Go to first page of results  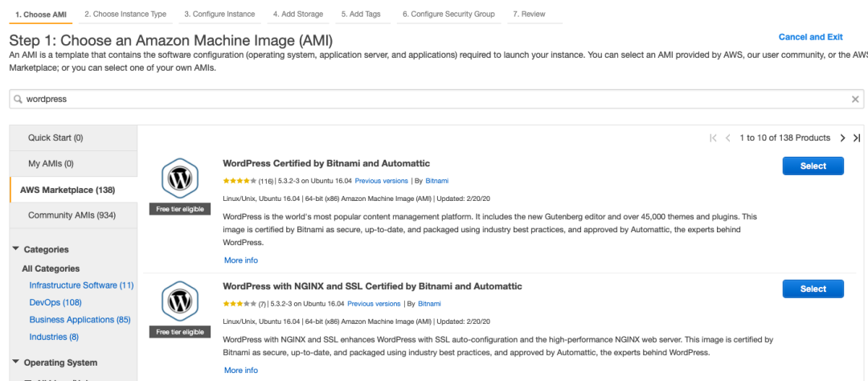pos(713,138)
